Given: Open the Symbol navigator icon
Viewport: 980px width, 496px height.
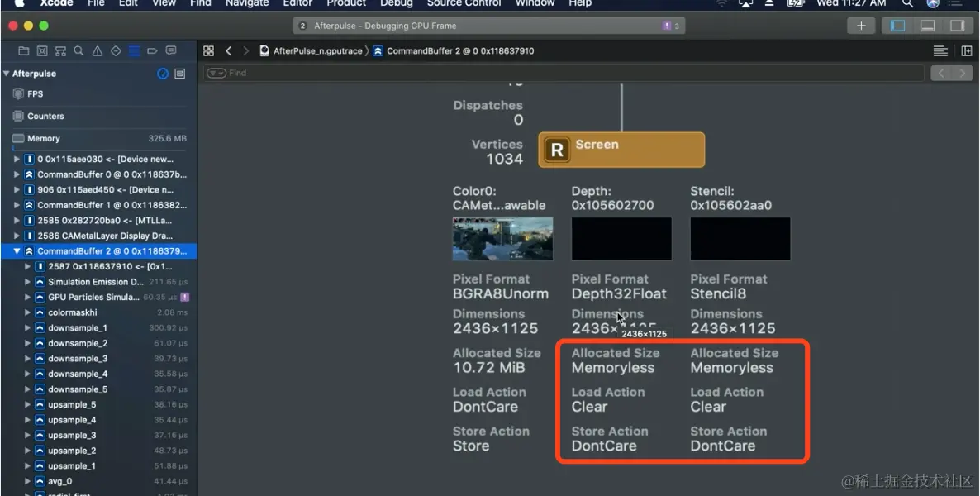Looking at the screenshot, I should (60, 51).
